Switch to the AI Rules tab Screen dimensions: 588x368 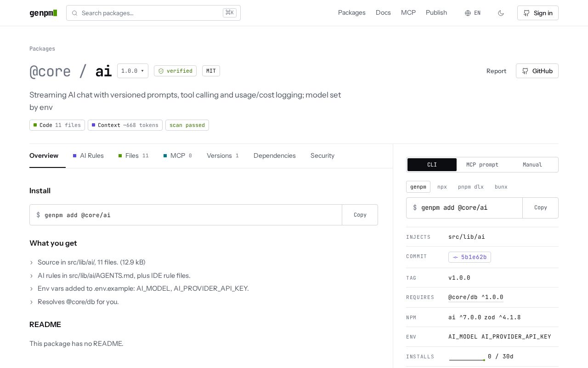coord(88,155)
